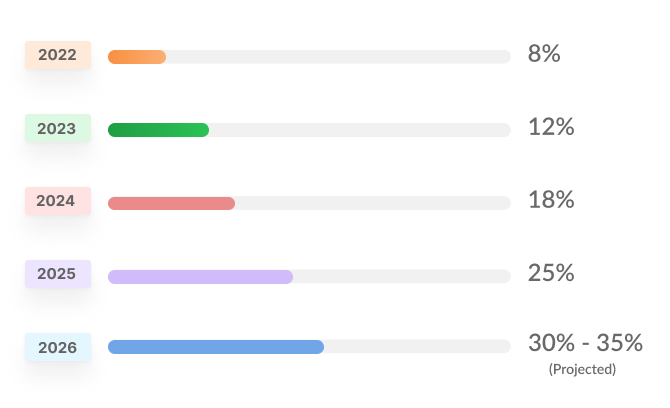Viewport: 670px width, 408px height.
Task: Click empty gray track of 2025 bar
Action: 402,276
